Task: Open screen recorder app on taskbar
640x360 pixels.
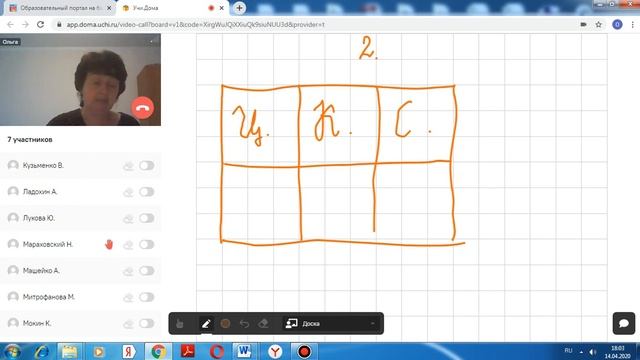Action: click(304, 351)
